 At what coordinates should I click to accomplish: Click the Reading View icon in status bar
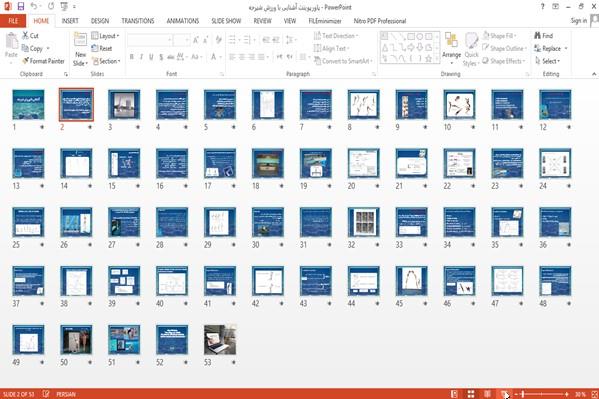[x=487, y=394]
